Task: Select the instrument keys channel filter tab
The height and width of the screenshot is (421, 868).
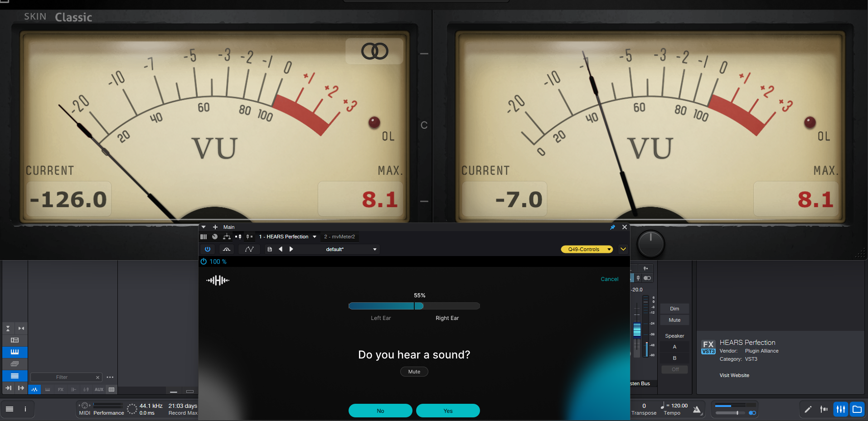Action: point(48,389)
